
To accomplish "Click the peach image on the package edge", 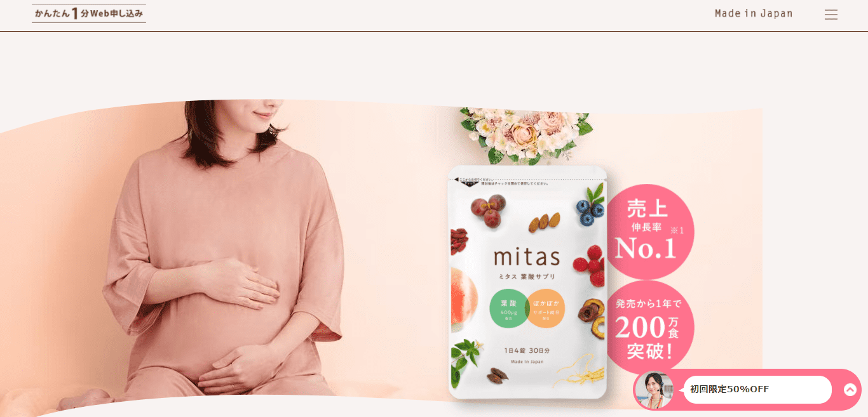I will (463, 298).
